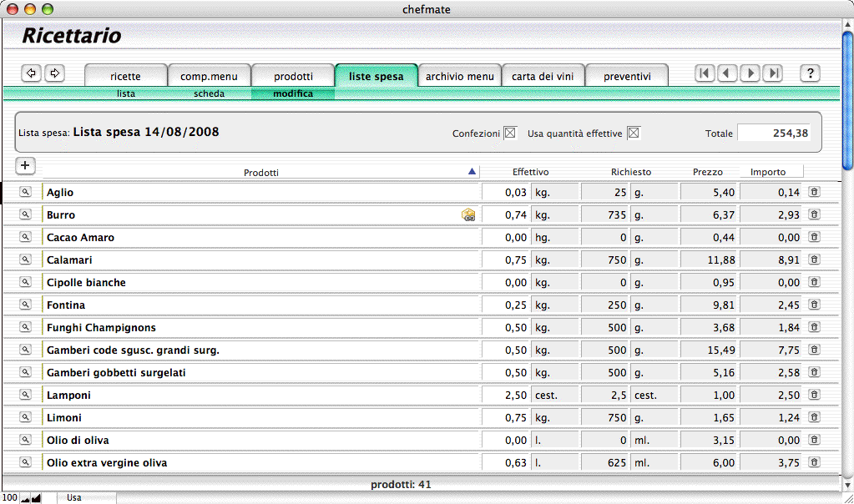Delete the Aglio row with trash icon
Image resolution: width=854 pixels, height=504 pixels.
[814, 192]
